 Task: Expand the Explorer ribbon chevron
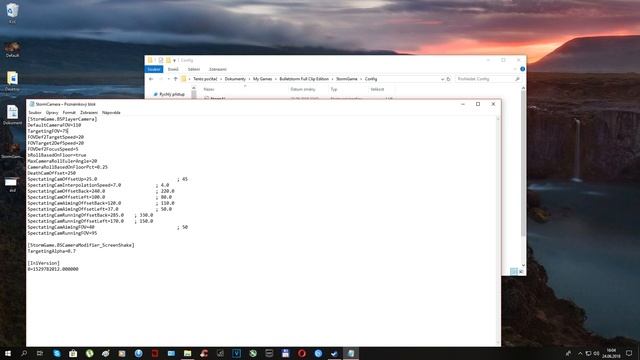tap(515, 69)
